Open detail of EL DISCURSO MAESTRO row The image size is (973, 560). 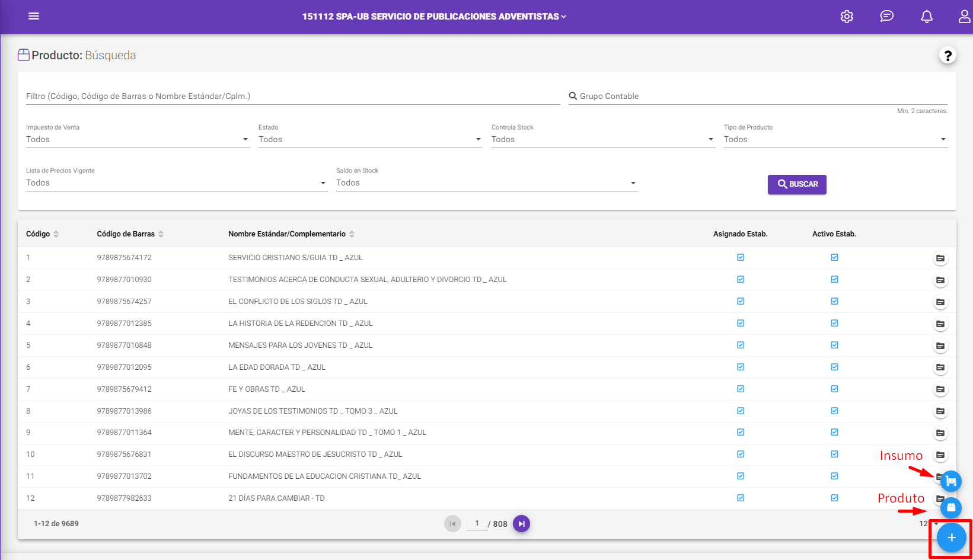click(x=940, y=455)
